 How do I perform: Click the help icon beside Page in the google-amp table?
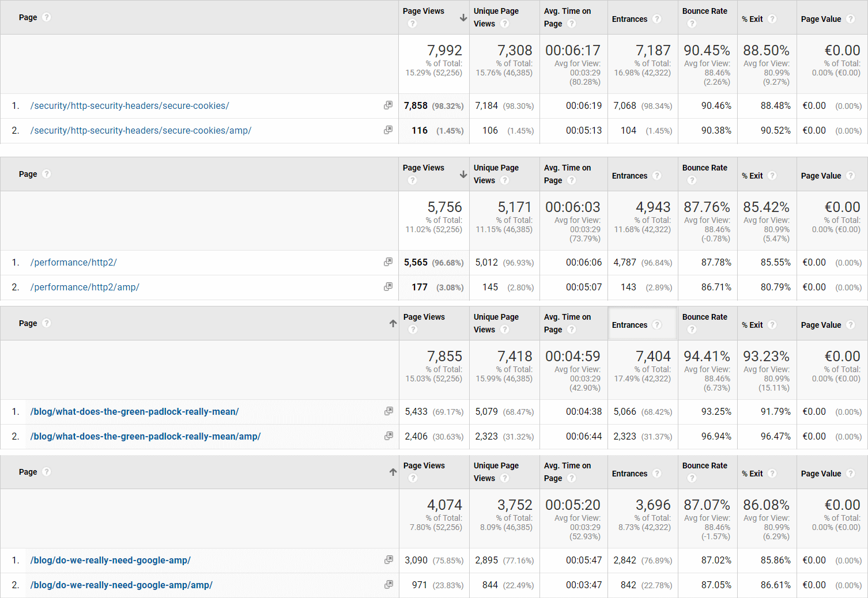(47, 472)
